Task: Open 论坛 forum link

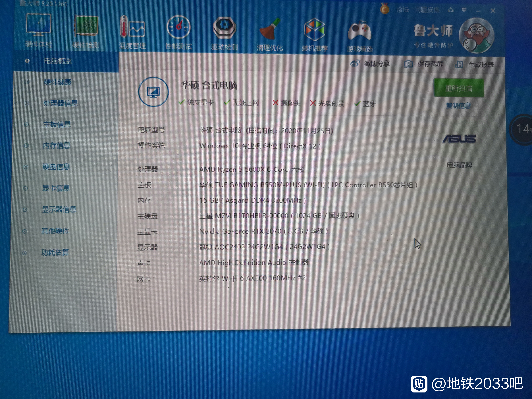Action: [x=402, y=10]
